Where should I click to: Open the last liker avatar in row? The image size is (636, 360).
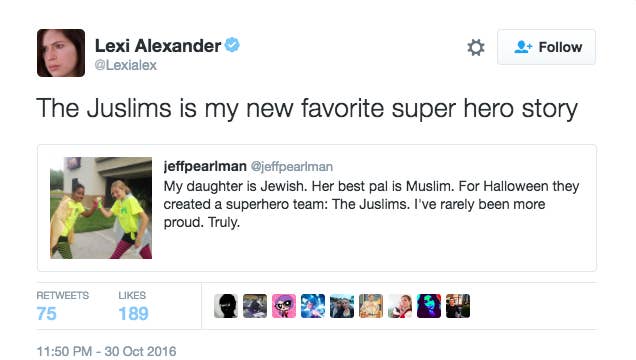point(458,306)
